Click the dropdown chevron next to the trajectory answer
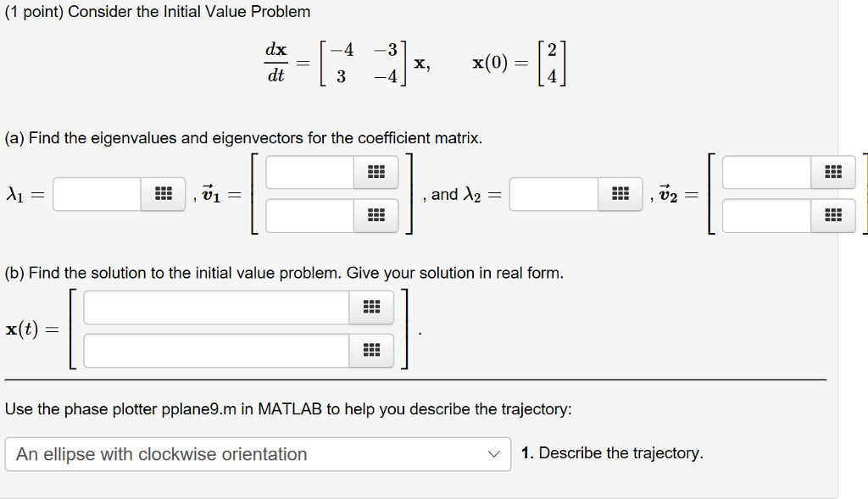 pyautogui.click(x=494, y=455)
